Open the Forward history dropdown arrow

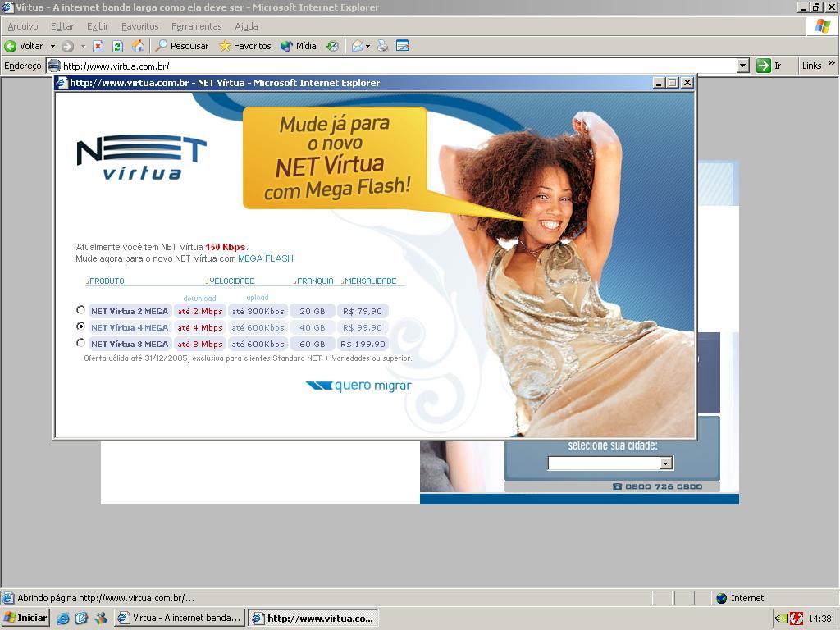83,46
